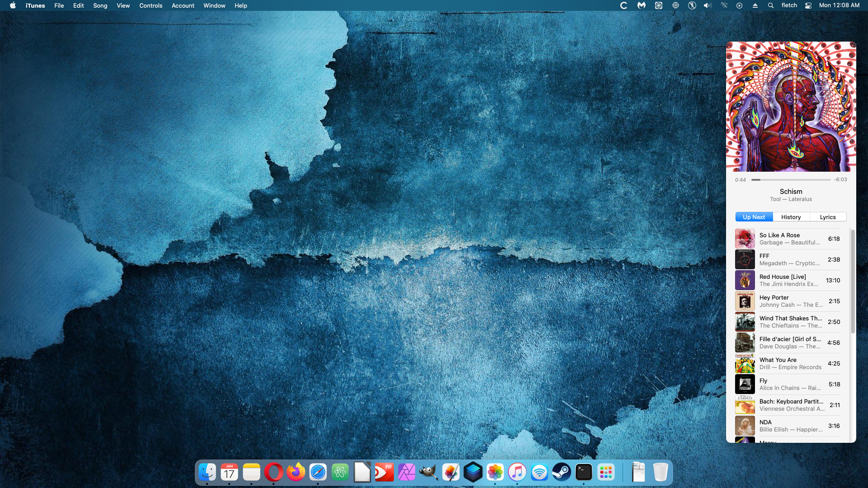Open Pixelmator Pro from the dock
The image size is (868, 488).
click(451, 473)
